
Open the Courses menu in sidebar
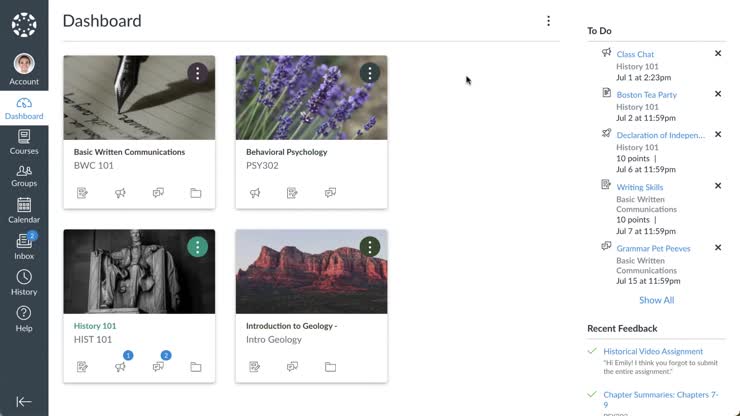[24, 142]
